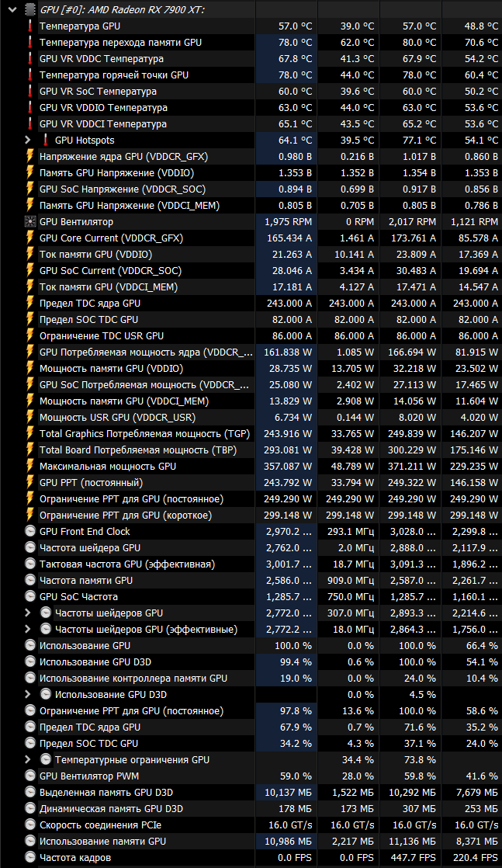Image resolution: width=502 pixels, height=868 pixels.
Task: Click thermometer icon of GPU VR VDDC Температура
Action: pyautogui.click(x=30, y=59)
